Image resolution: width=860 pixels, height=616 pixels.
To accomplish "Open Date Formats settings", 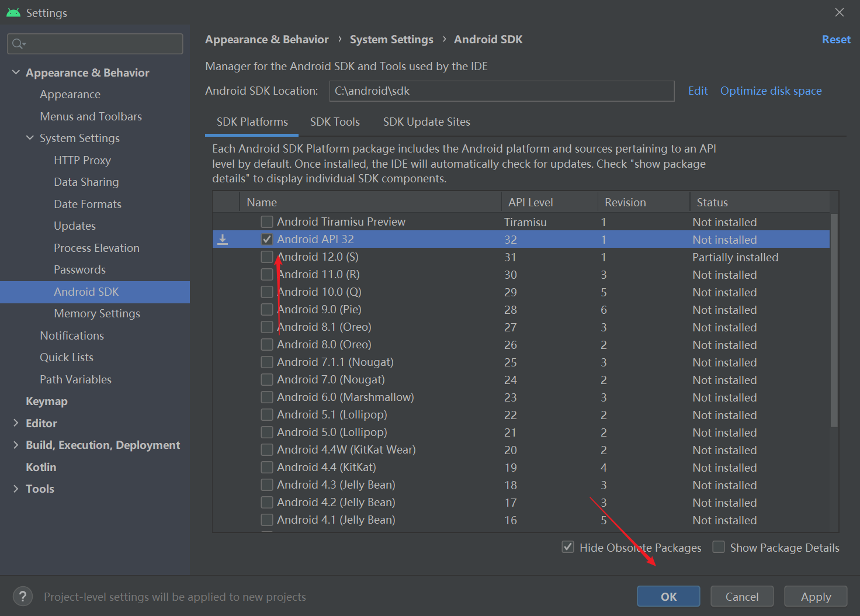I will coord(88,204).
